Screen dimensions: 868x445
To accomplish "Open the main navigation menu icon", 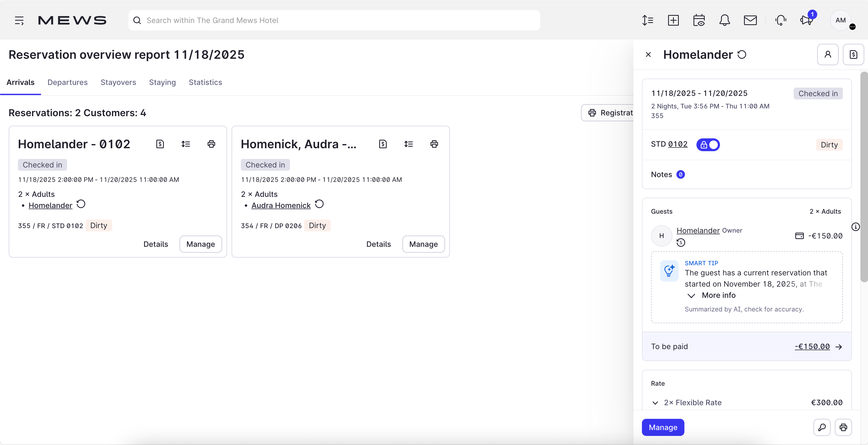I will (x=19, y=20).
